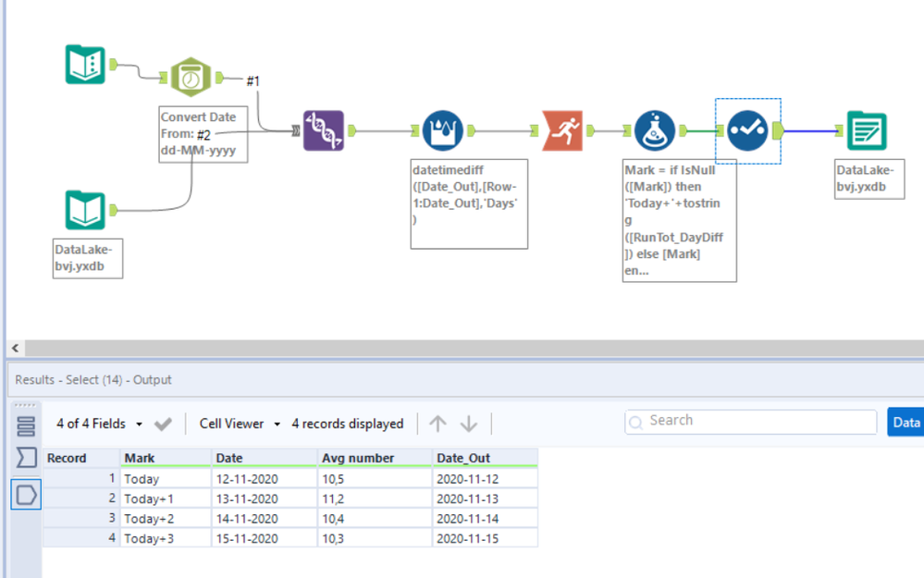Move to next record with down arrow
Screen dimensions: 924x578
tap(469, 424)
